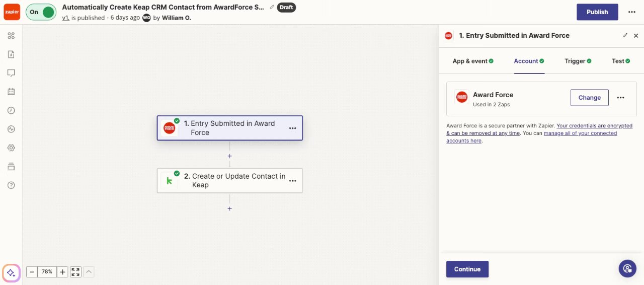Open 'Your credentials are encrypted' link

[x=539, y=129]
